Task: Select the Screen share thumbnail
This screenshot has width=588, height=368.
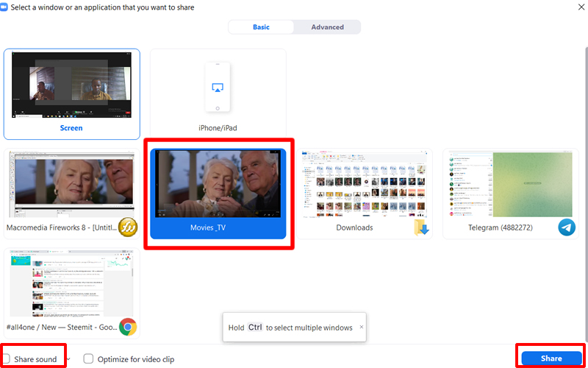Action: click(71, 94)
